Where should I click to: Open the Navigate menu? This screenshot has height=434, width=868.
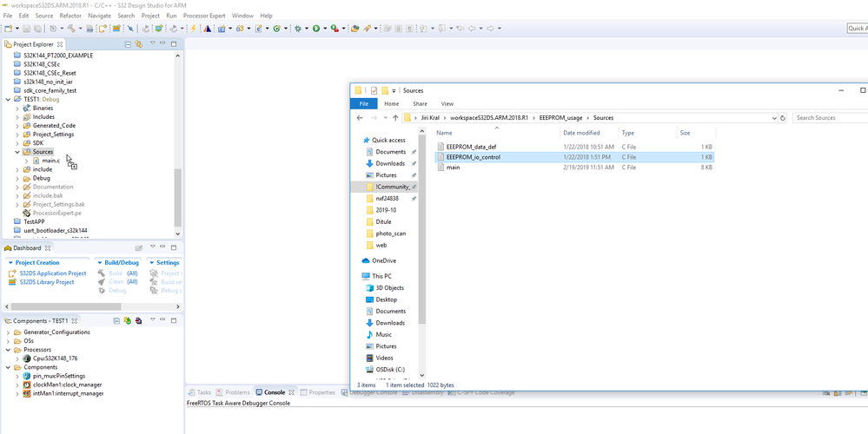pyautogui.click(x=100, y=16)
